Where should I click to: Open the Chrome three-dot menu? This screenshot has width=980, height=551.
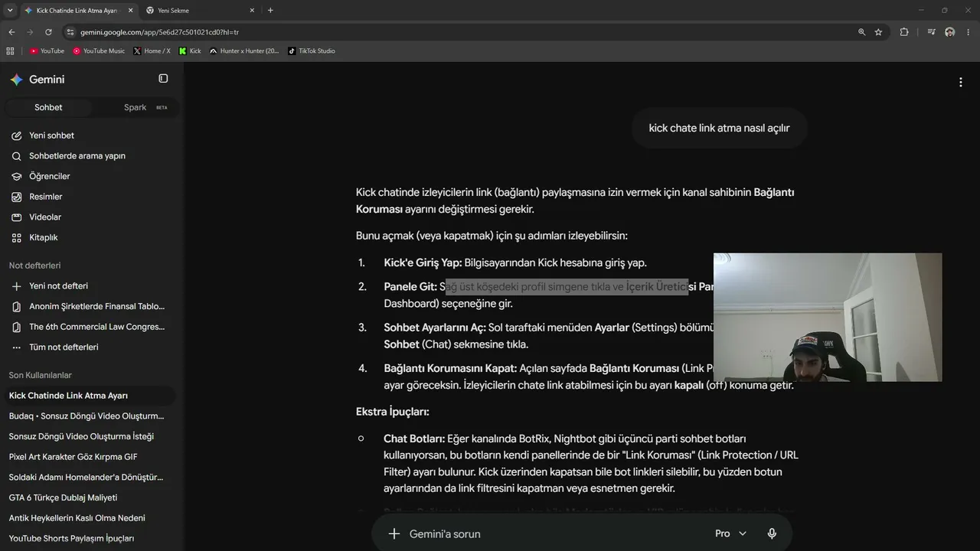coord(969,32)
